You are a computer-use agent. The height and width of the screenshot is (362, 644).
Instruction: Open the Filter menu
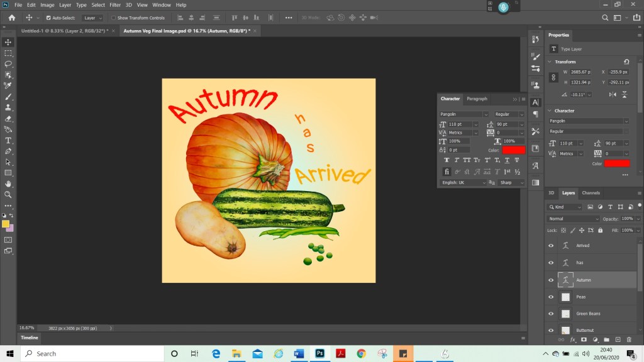(115, 5)
